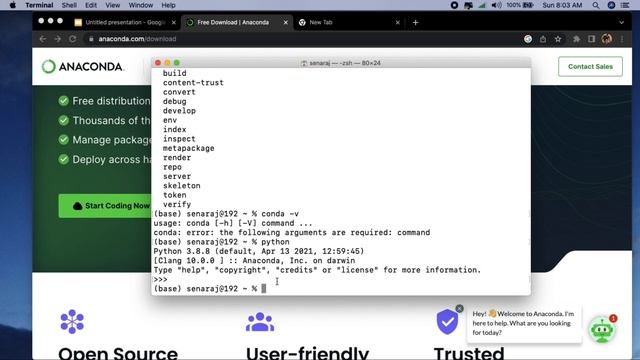
Task: Click the 'Python 3.8.8' version line
Action: pyautogui.click(x=259, y=251)
